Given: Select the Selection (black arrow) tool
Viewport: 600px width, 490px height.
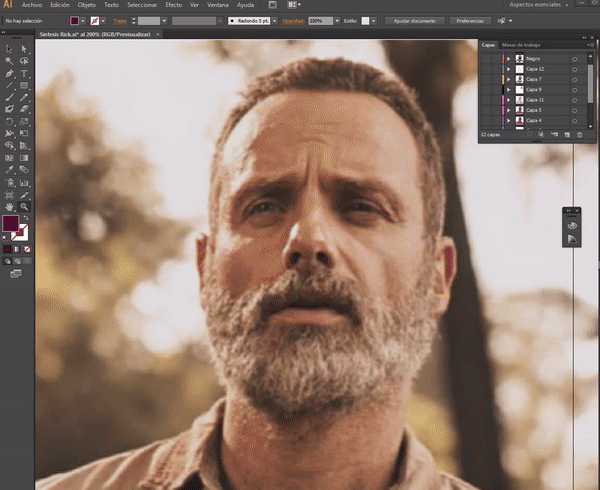Looking at the screenshot, I should [x=9, y=49].
